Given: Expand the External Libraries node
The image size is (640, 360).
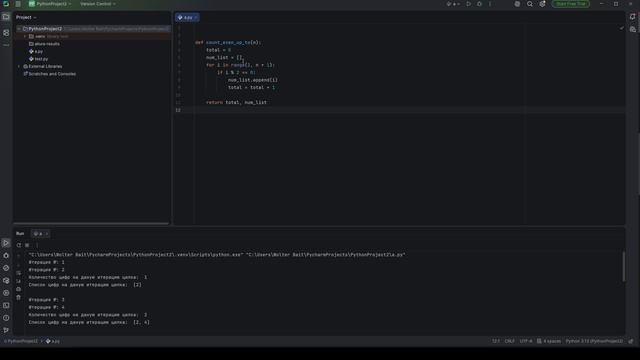Looking at the screenshot, I should (19, 67).
